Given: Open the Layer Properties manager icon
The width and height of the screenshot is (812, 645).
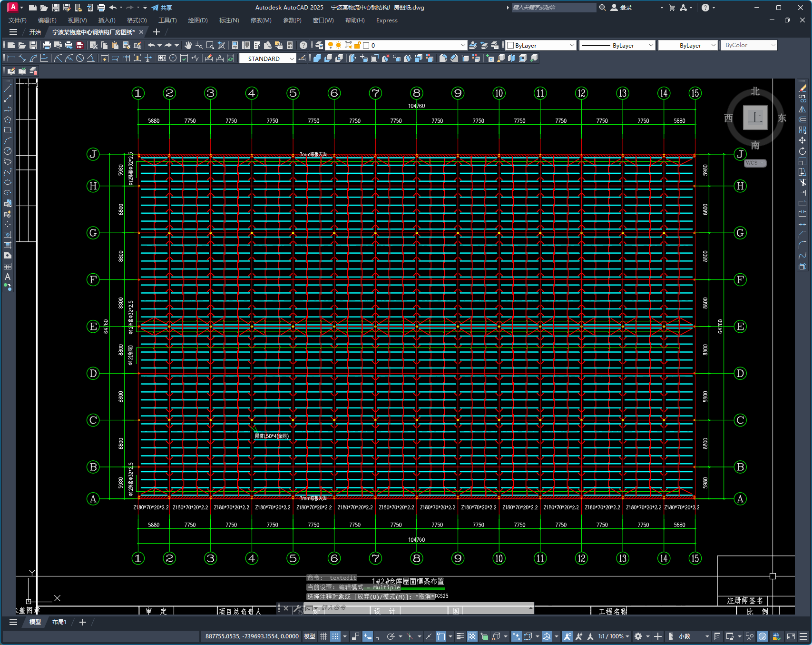Looking at the screenshot, I should point(319,45).
